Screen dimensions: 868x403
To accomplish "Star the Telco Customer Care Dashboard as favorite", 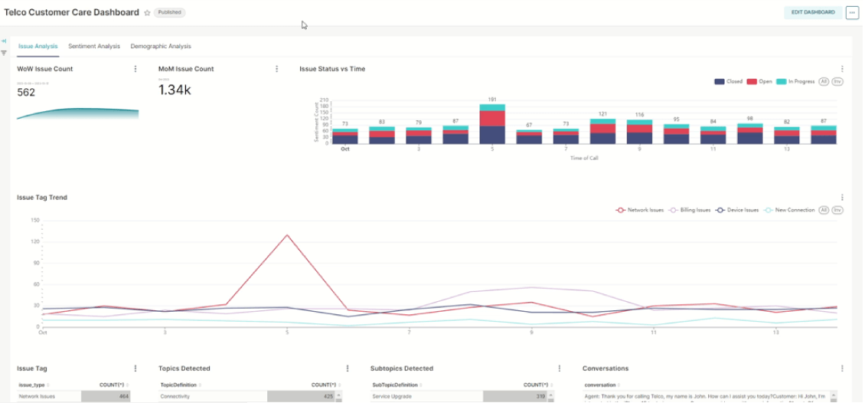I will [x=147, y=13].
